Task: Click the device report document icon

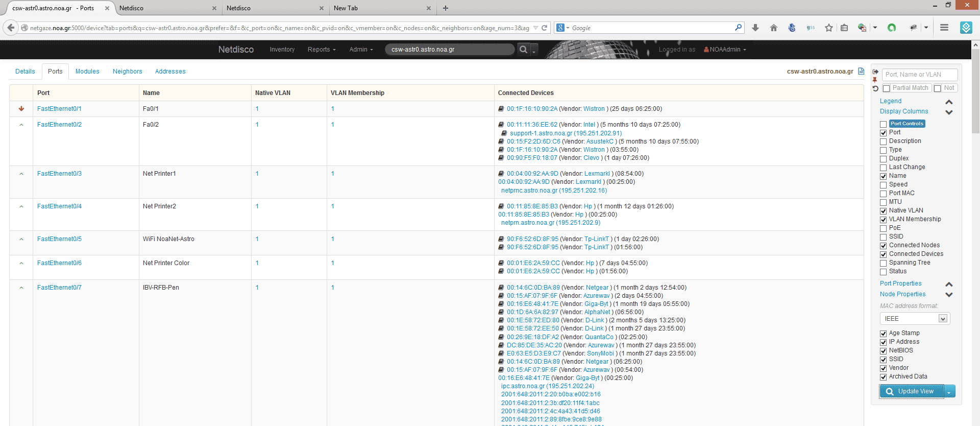Action: coord(861,71)
